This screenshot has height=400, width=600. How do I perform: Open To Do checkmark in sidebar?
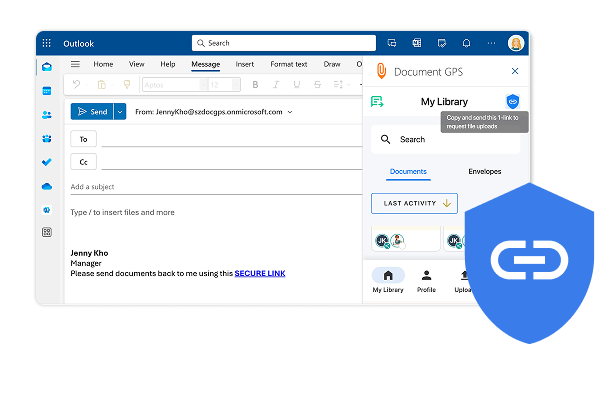(x=47, y=162)
